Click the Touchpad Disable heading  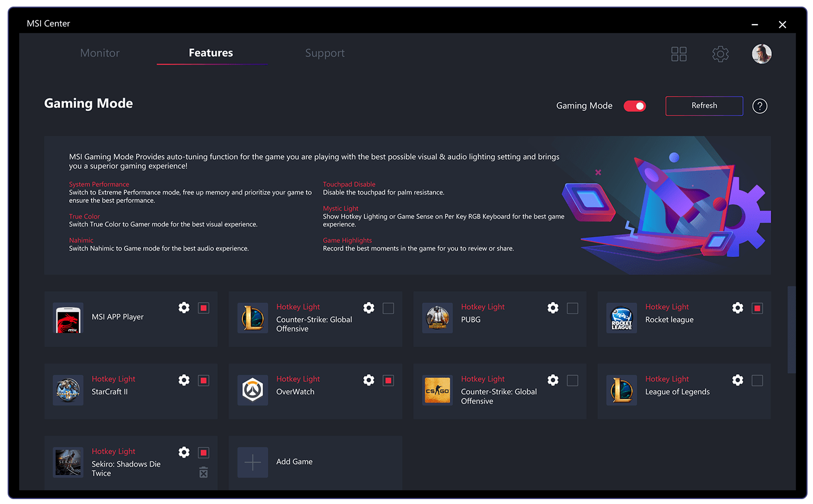click(x=349, y=184)
